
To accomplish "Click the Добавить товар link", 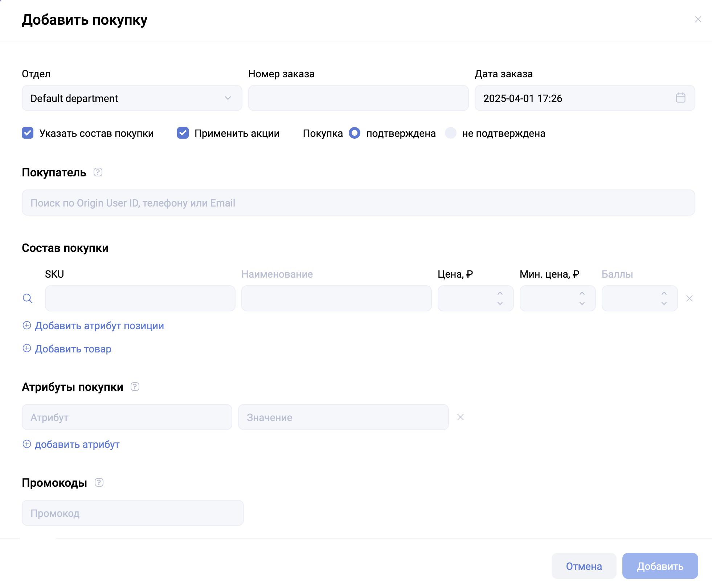I will (x=73, y=349).
